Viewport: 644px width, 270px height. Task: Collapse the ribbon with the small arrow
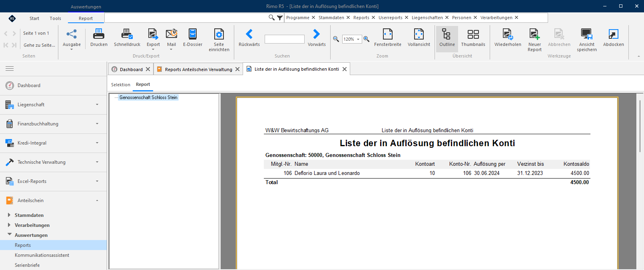pyautogui.click(x=639, y=56)
